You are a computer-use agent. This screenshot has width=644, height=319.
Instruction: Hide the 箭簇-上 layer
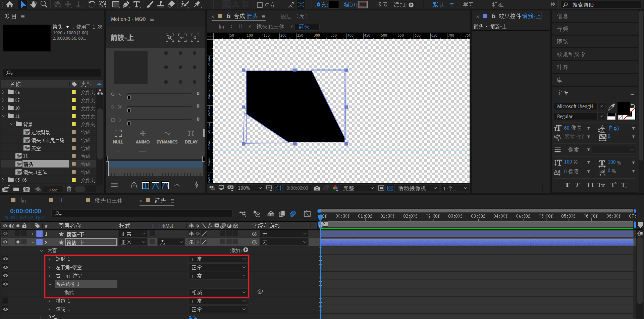(5, 242)
